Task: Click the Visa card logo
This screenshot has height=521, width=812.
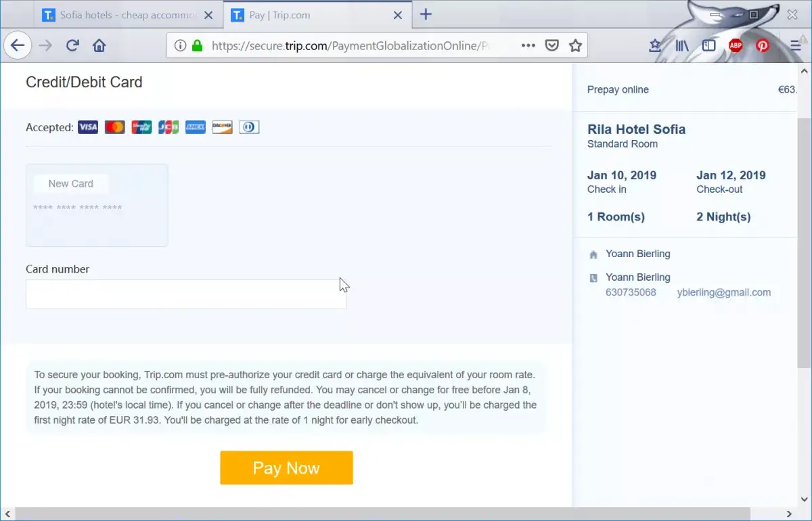Action: tap(88, 127)
